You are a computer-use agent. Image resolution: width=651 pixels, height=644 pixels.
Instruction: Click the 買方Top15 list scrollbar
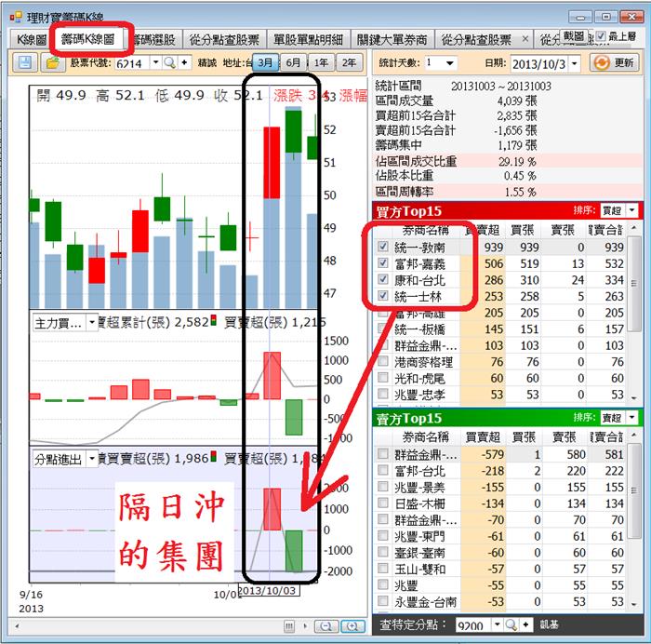633,313
